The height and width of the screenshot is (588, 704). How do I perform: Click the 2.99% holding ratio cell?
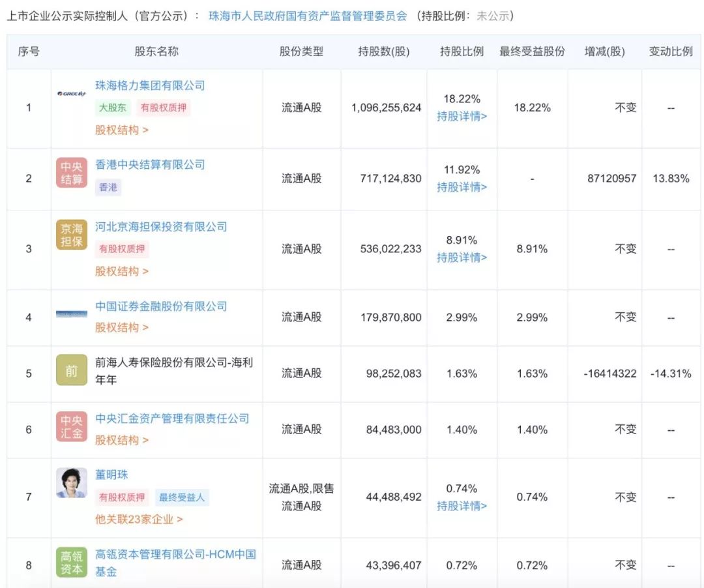(462, 317)
